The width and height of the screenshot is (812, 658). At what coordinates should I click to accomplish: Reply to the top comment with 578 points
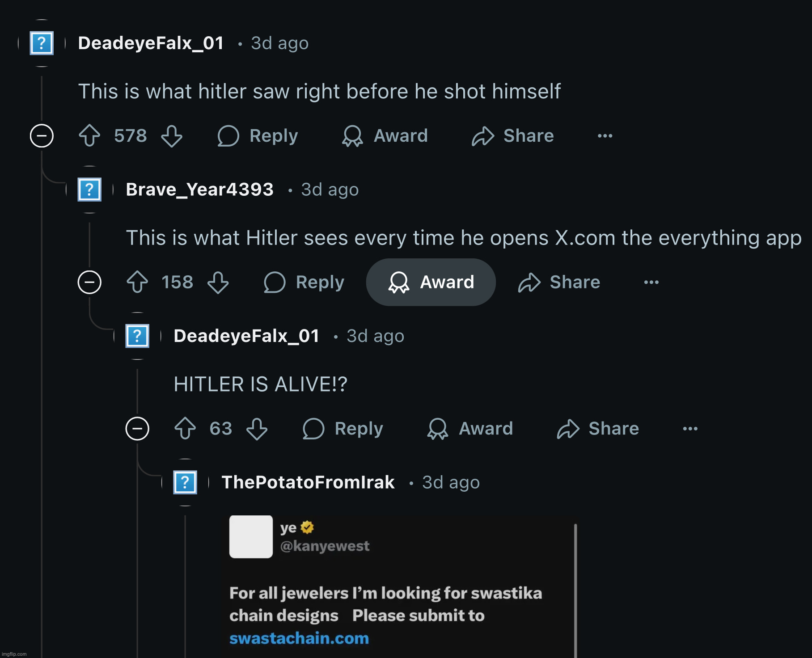coord(258,135)
